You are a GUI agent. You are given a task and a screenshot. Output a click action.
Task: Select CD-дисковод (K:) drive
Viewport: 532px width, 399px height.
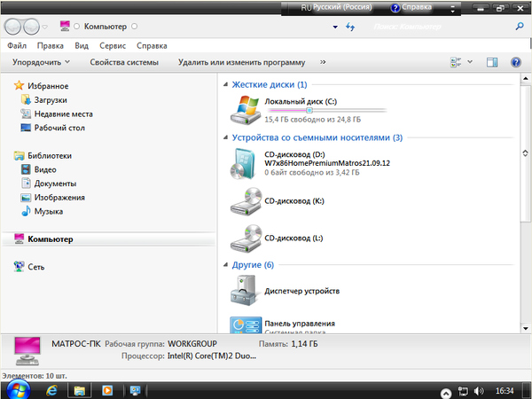click(246, 202)
